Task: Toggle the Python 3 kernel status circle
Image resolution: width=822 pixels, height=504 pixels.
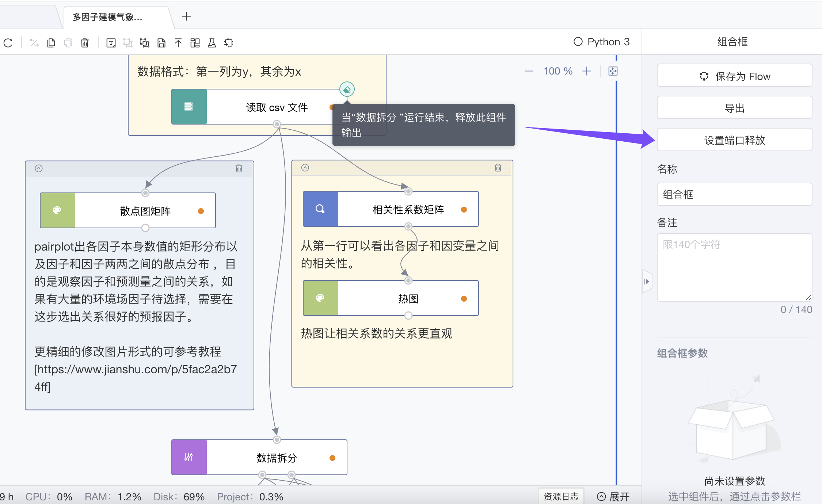Action: (578, 42)
